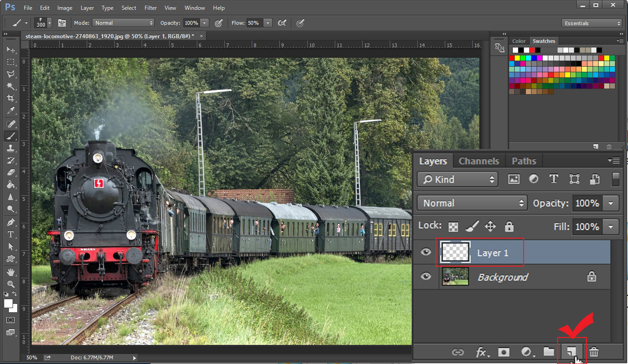Select the Crop tool
This screenshot has width=628, height=364.
[11, 98]
